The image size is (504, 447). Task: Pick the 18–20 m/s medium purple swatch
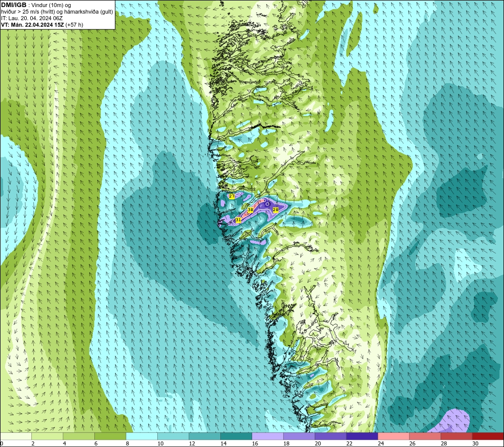point(299,436)
